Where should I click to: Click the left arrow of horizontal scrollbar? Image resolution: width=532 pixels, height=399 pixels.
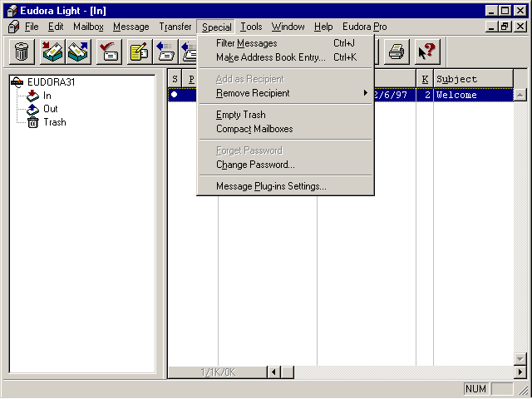tap(273, 372)
